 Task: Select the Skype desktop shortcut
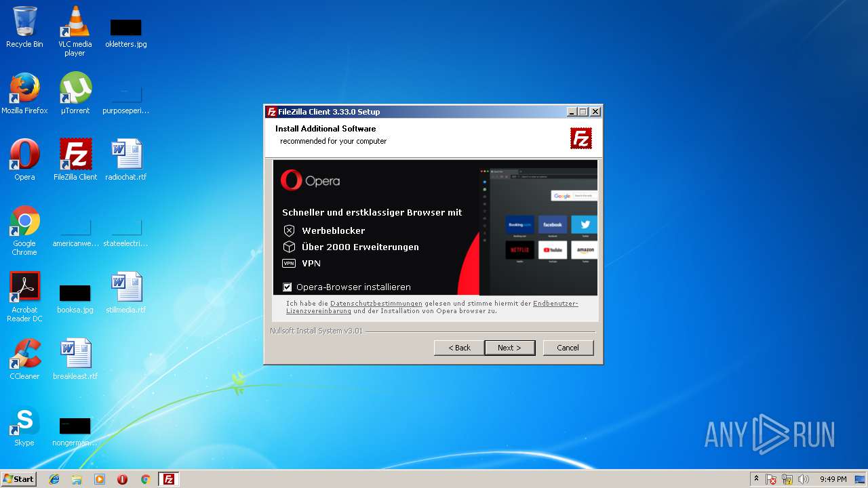(x=24, y=425)
